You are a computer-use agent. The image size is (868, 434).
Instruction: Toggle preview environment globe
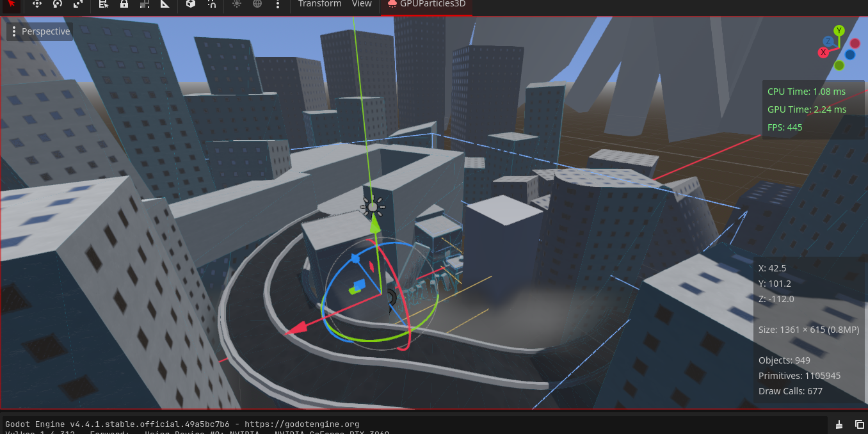click(x=257, y=4)
